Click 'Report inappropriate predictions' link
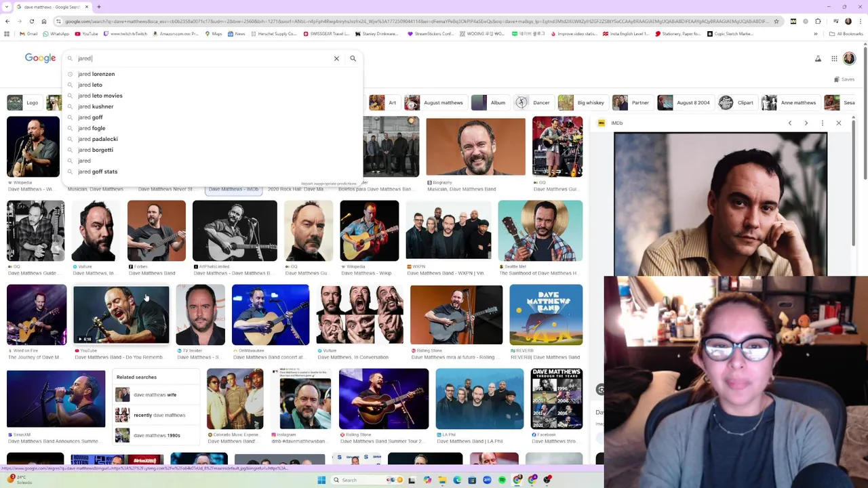This screenshot has width=868, height=488. point(329,184)
